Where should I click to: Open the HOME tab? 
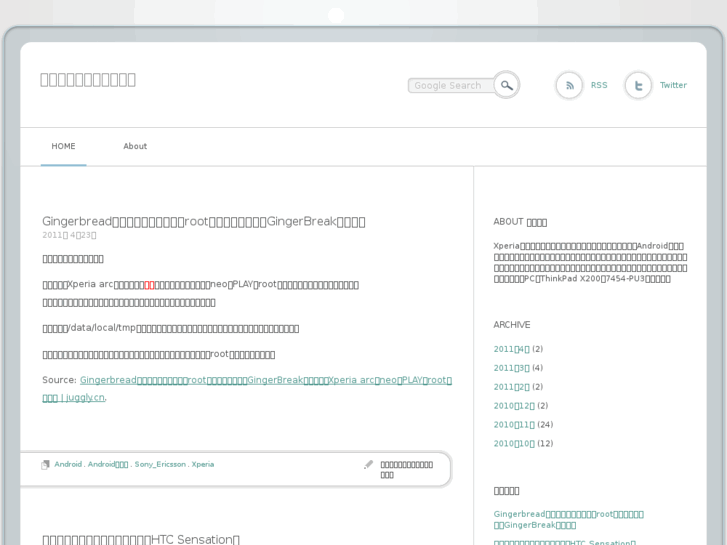63,146
